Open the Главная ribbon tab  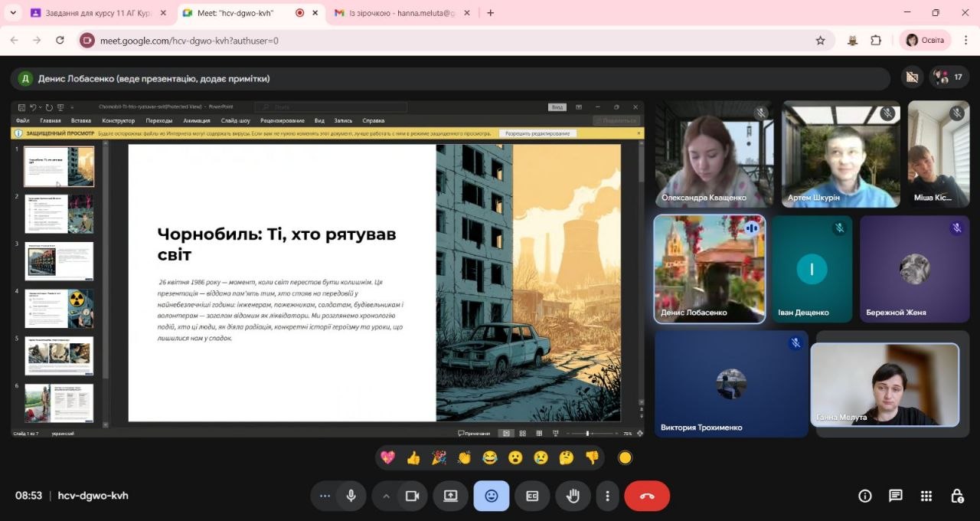(51, 120)
